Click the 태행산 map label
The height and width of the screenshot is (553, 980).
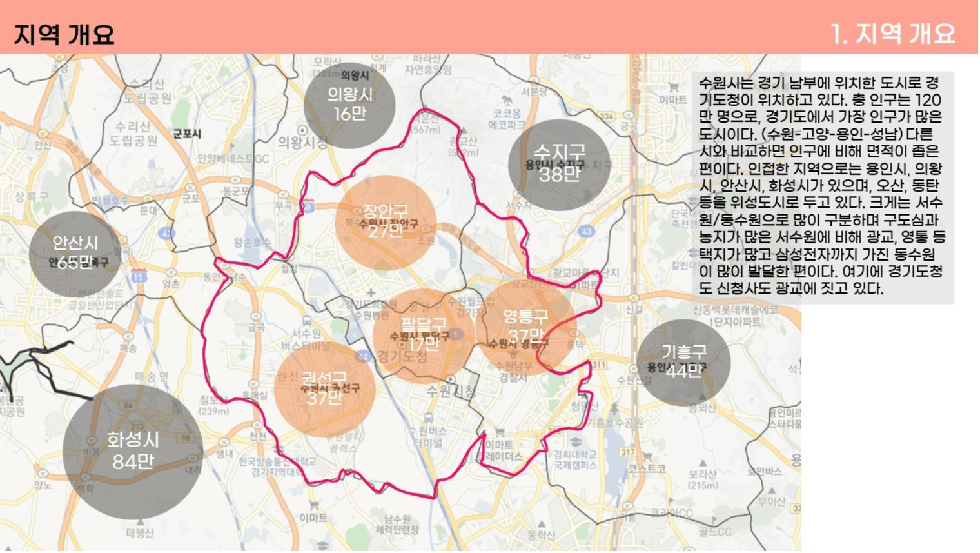coord(140,533)
